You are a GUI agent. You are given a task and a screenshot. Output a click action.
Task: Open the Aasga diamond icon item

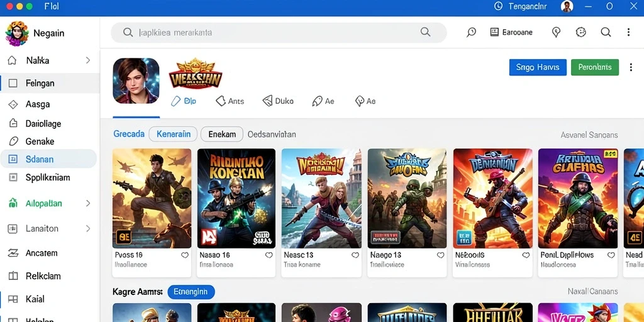pos(13,104)
